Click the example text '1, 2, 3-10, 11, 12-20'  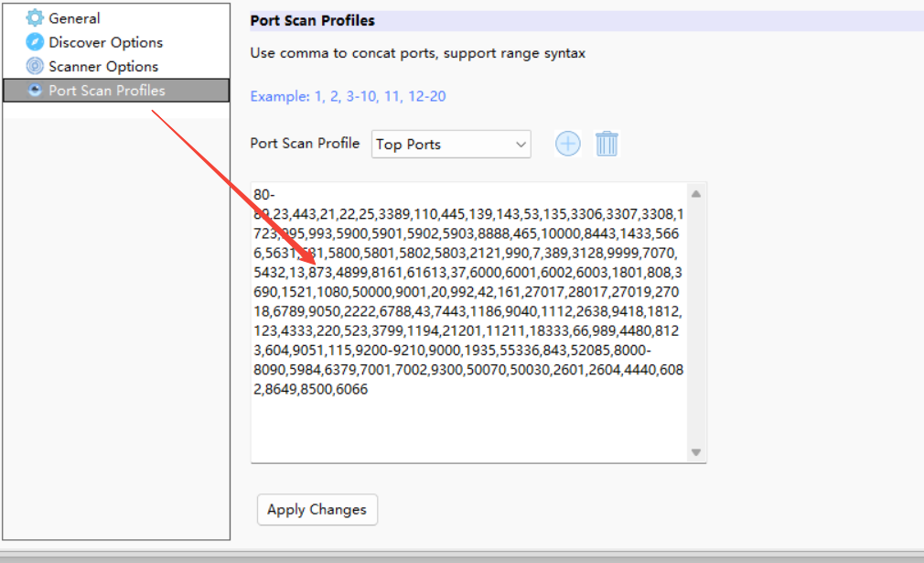click(x=380, y=96)
